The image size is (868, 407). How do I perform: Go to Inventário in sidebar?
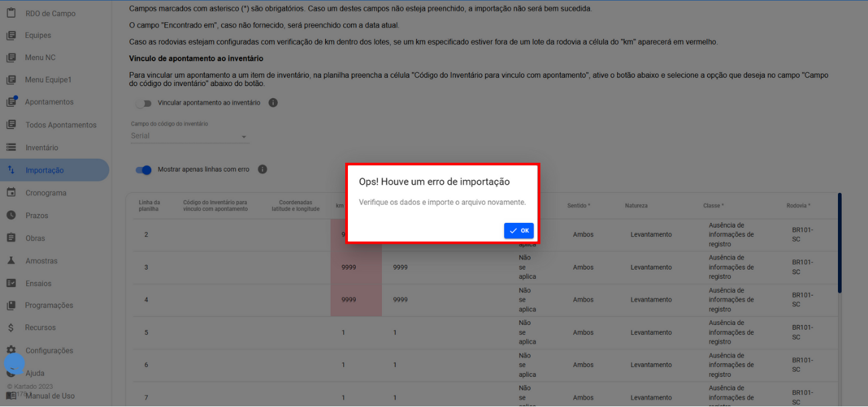41,147
